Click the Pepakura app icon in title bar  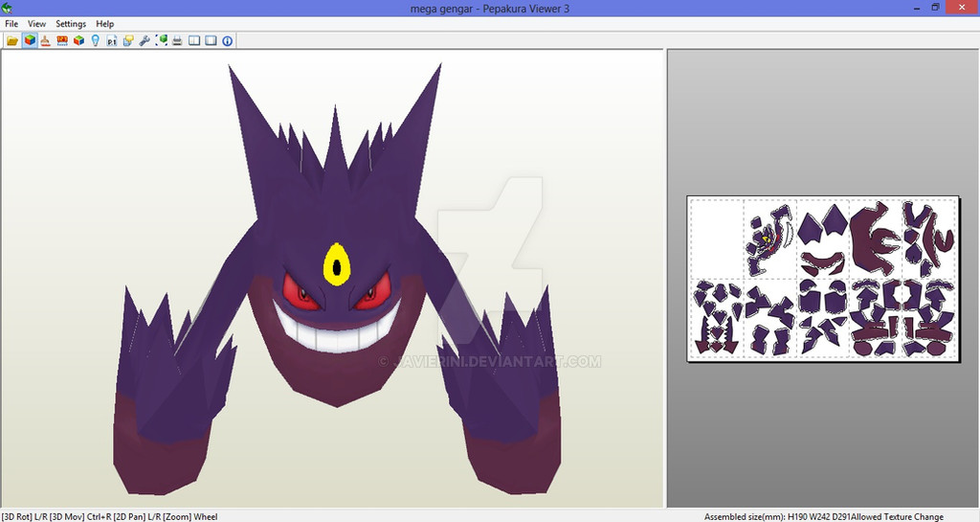[7, 8]
